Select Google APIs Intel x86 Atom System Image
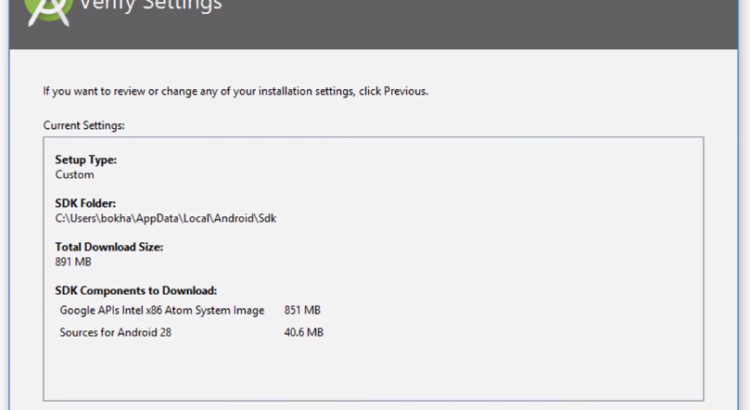Viewport: 750px width, 410px height. [x=162, y=310]
